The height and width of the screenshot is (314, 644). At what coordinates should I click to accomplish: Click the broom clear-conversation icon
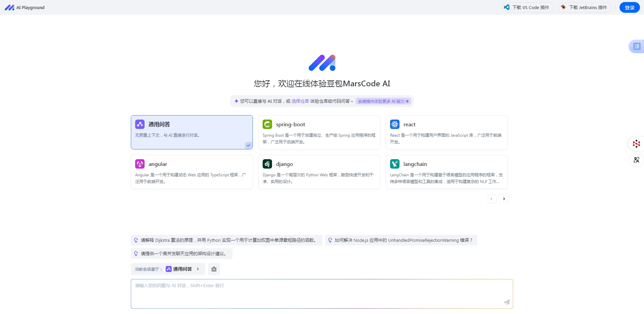[214, 269]
